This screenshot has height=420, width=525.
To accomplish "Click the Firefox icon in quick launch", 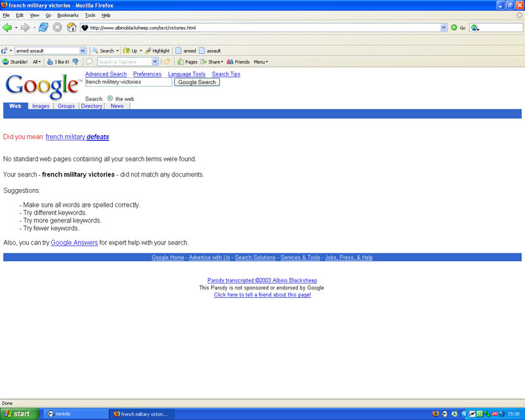I will coord(436,413).
